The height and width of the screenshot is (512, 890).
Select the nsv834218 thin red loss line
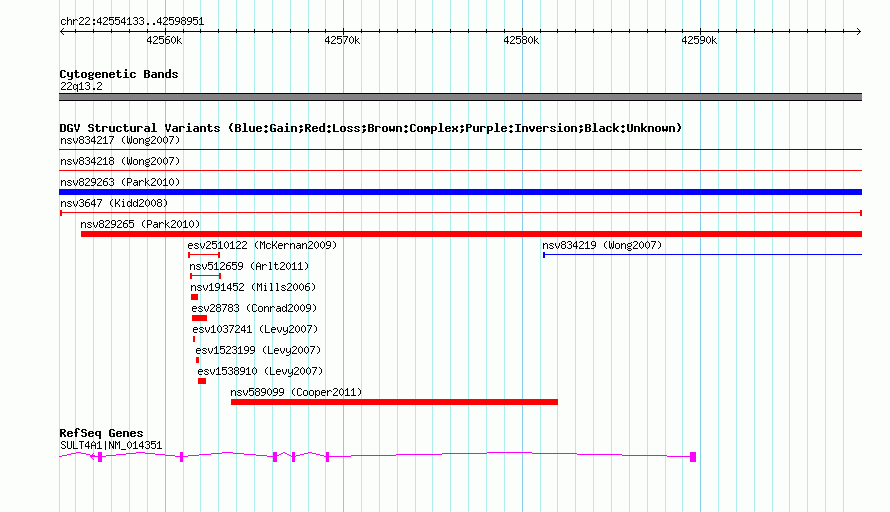[x=460, y=170]
